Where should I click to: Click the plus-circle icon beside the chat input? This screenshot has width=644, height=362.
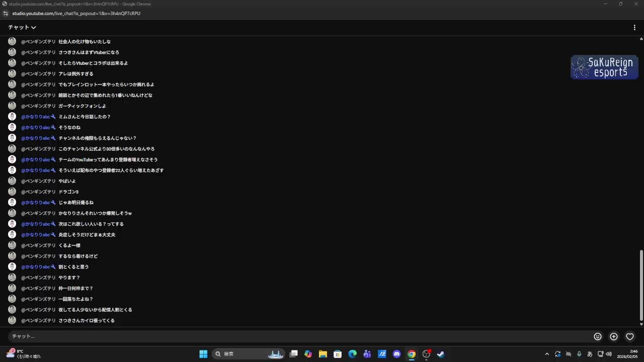pyautogui.click(x=614, y=336)
